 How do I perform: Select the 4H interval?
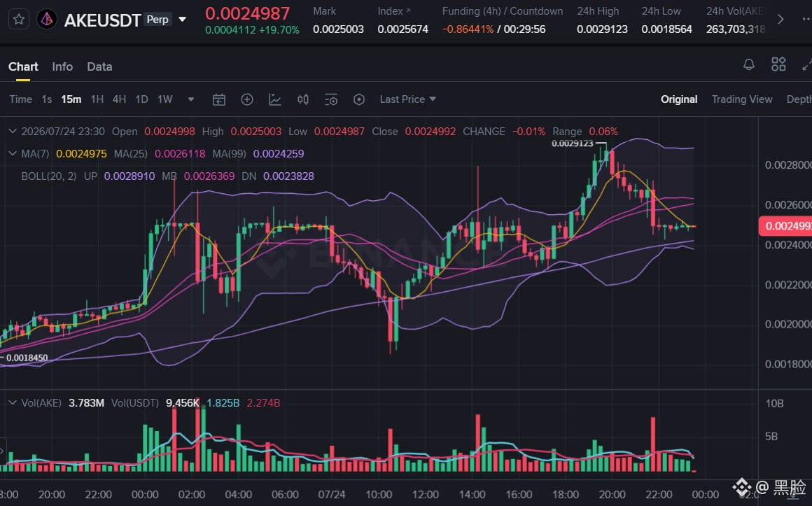(x=119, y=99)
